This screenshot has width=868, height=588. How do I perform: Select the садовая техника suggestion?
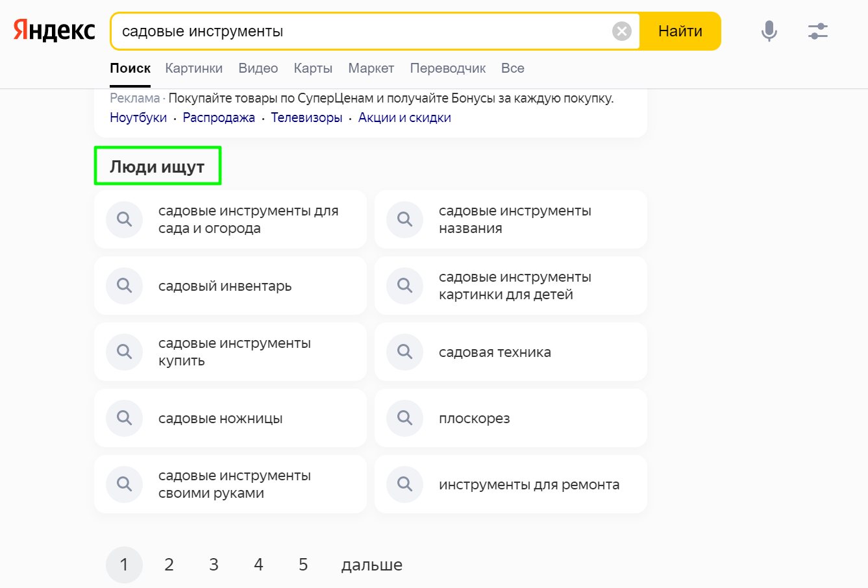pos(511,352)
